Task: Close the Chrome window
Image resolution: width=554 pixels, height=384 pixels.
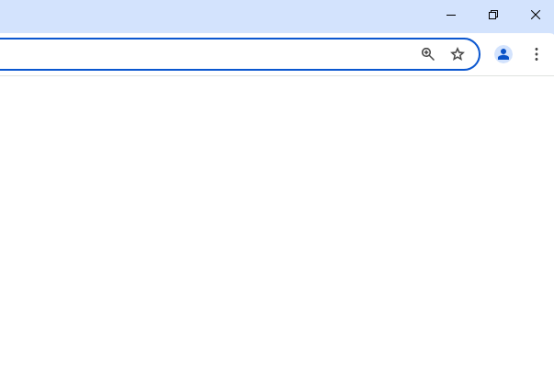Action: (535, 15)
